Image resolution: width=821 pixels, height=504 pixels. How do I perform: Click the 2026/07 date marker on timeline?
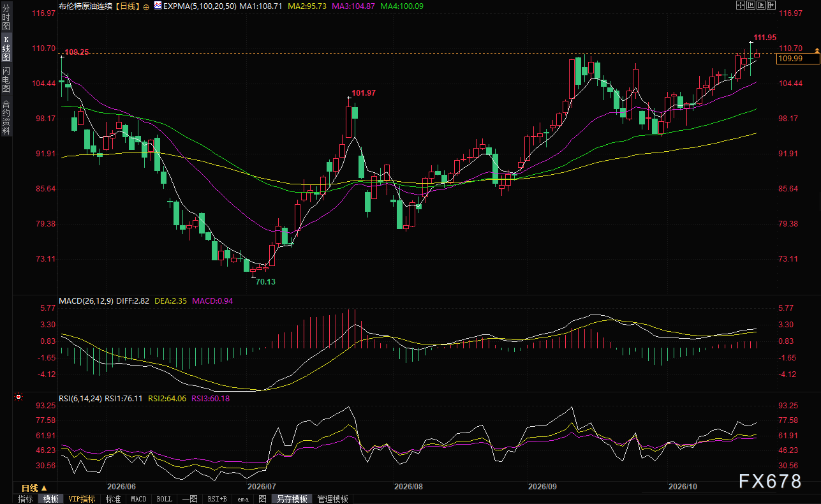(262, 487)
